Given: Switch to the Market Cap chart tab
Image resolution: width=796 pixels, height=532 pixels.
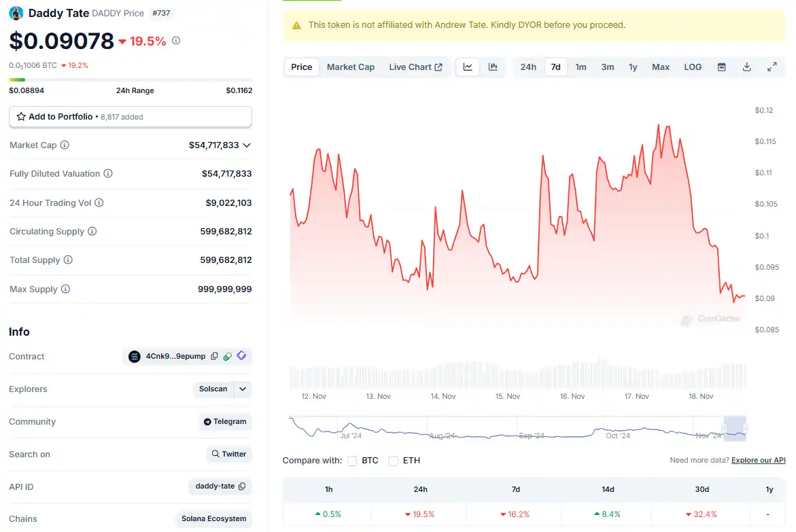Looking at the screenshot, I should [351, 67].
